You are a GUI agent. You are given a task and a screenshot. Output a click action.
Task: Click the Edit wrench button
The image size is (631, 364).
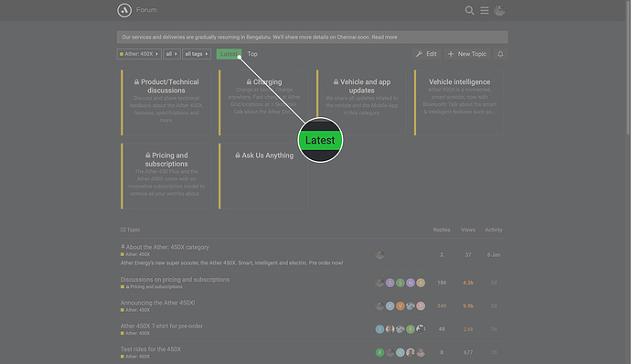click(426, 54)
